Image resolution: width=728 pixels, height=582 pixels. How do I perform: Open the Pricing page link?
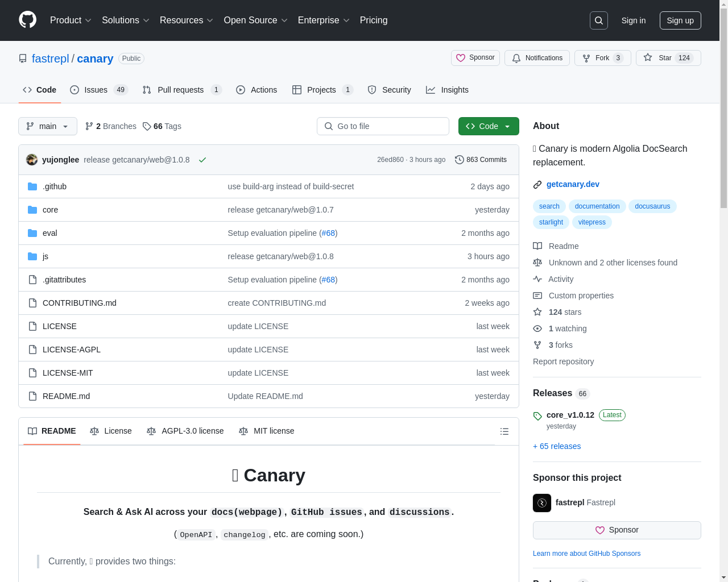coord(374,20)
